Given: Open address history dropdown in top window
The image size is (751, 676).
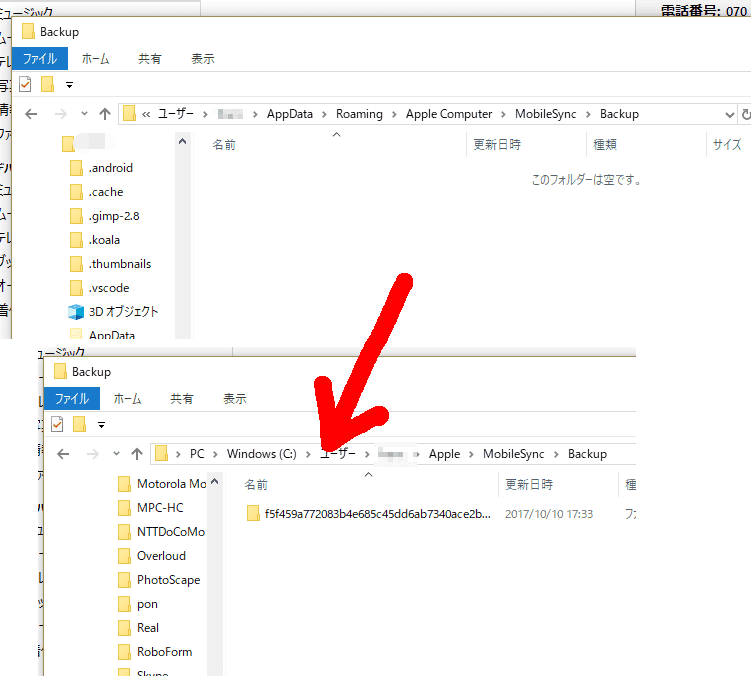Looking at the screenshot, I should tap(729, 115).
